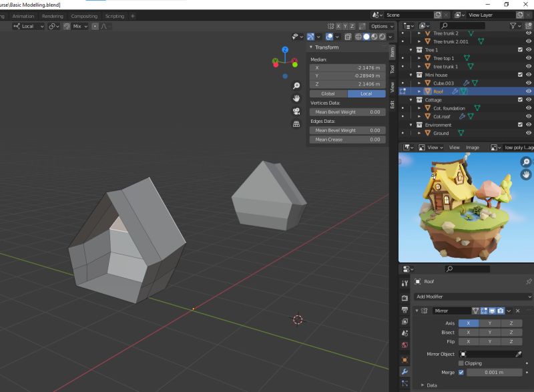Select solid shading mode
The image size is (534, 392).
(366, 37)
